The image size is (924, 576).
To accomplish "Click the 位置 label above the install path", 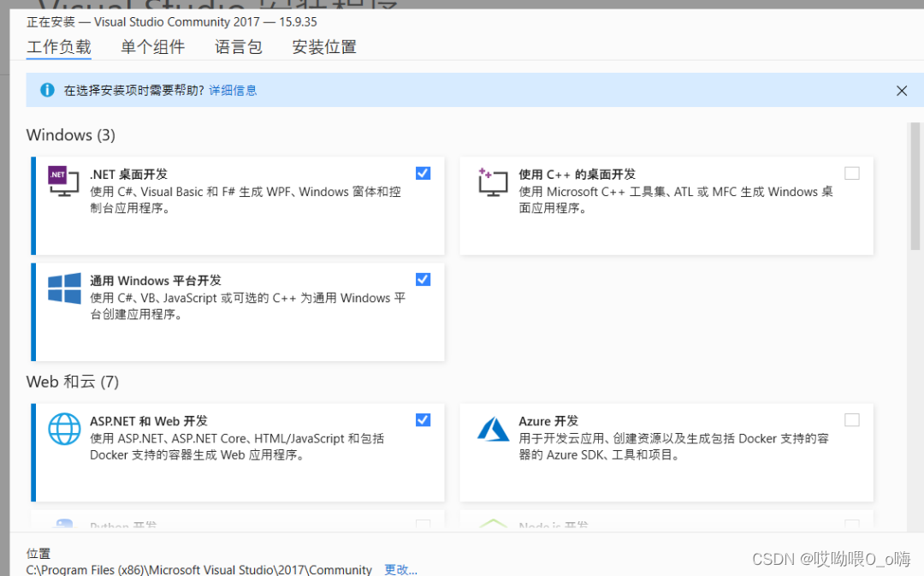I will pyautogui.click(x=38, y=553).
